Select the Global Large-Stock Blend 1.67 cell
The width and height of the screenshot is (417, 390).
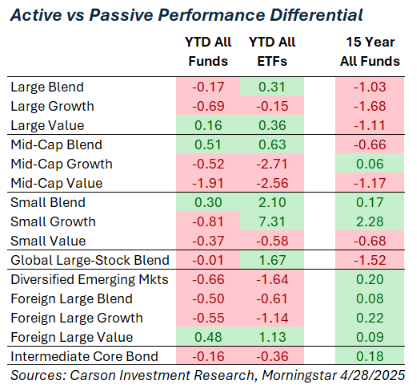pos(272,260)
